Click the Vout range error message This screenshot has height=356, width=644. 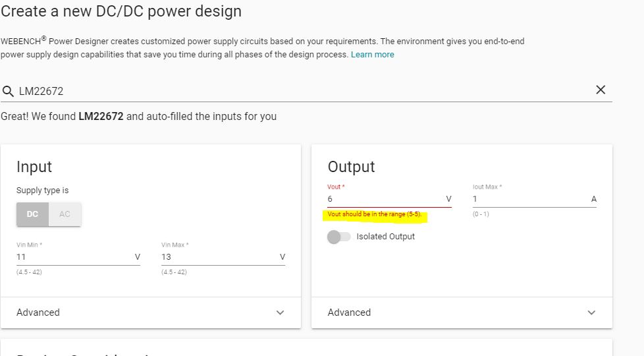[x=374, y=214]
